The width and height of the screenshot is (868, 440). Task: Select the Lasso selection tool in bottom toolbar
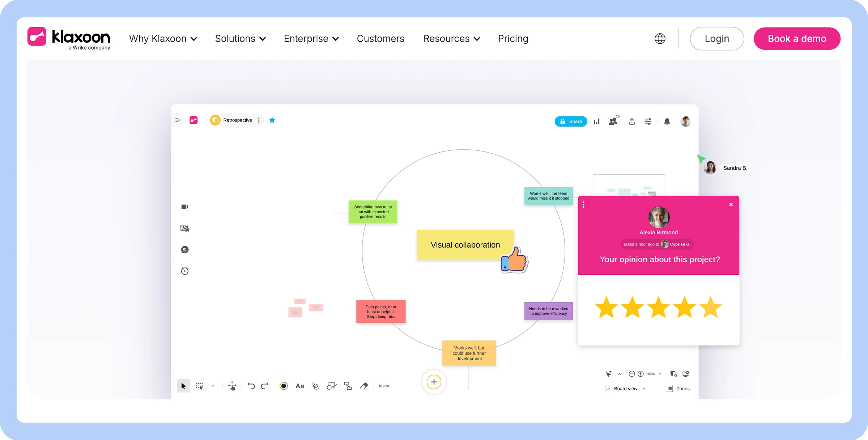tap(199, 386)
